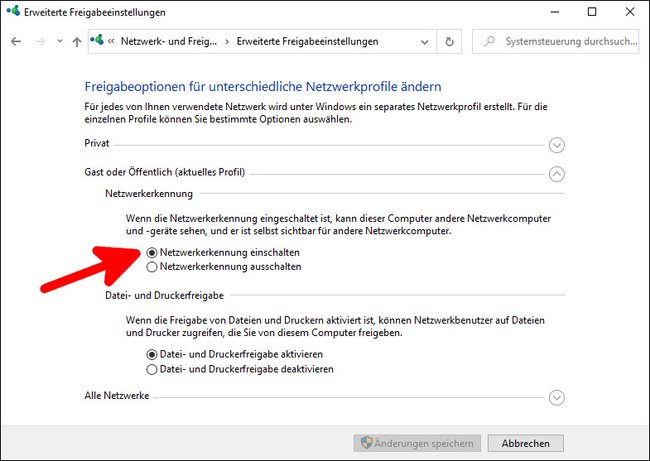Screen dimensions: 650x461
Task: Close the Erweiterte Freigabeeinstellungen window
Action: (x=630, y=12)
